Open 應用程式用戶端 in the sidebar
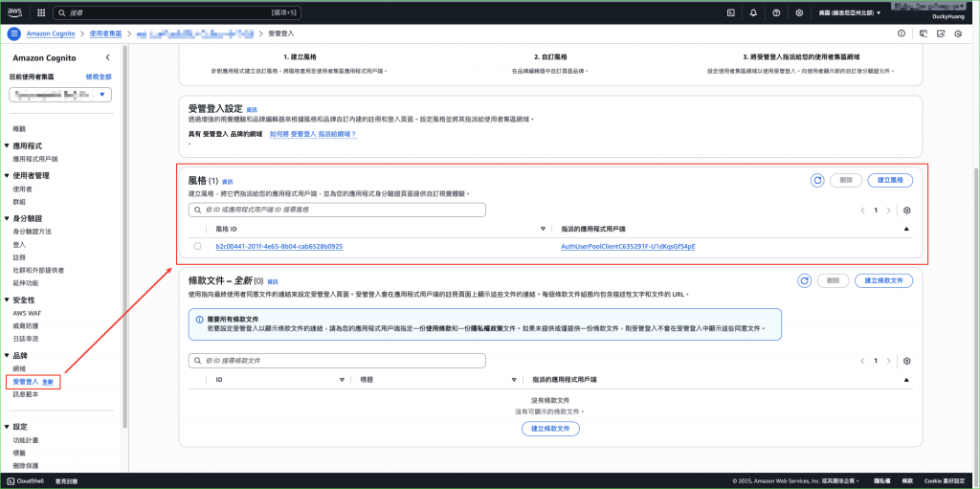The height and width of the screenshot is (489, 980). coord(35,159)
